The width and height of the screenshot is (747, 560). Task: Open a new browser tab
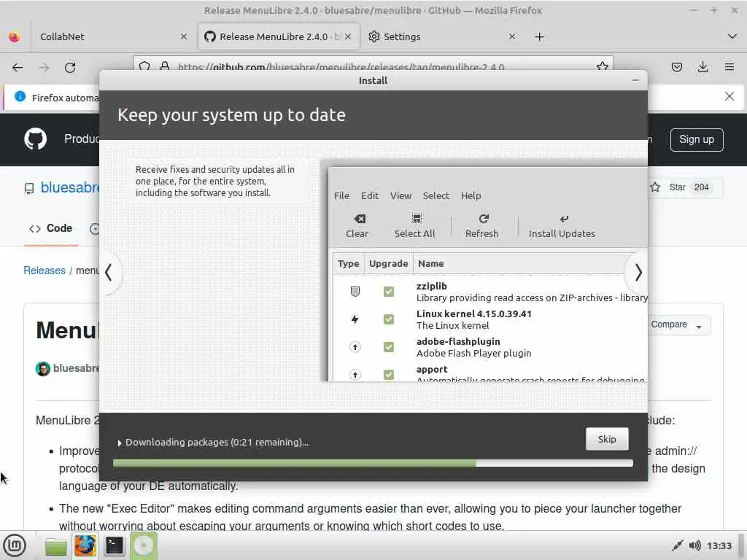[x=539, y=36]
